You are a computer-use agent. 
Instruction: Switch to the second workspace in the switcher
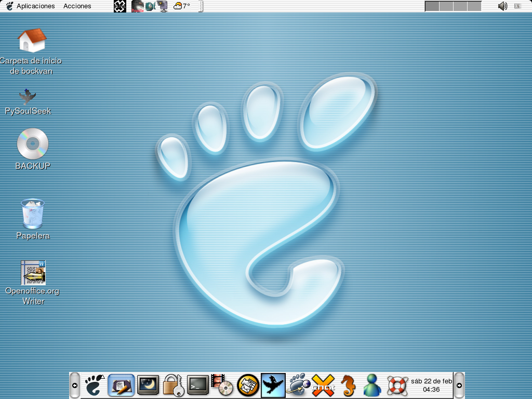click(446, 6)
